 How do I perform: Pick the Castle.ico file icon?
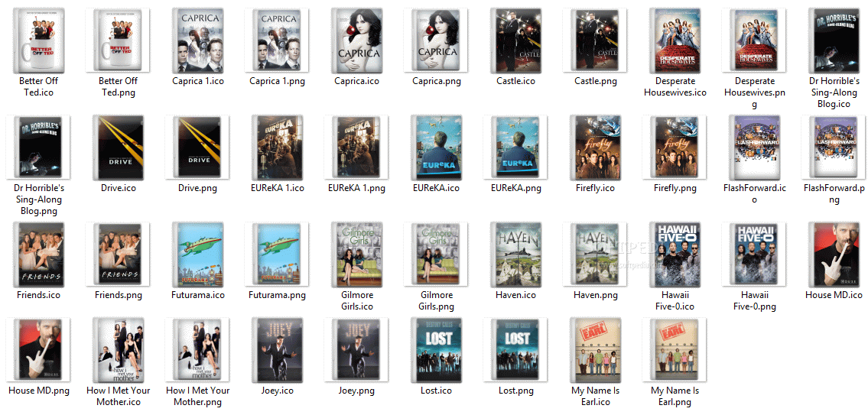(x=516, y=40)
